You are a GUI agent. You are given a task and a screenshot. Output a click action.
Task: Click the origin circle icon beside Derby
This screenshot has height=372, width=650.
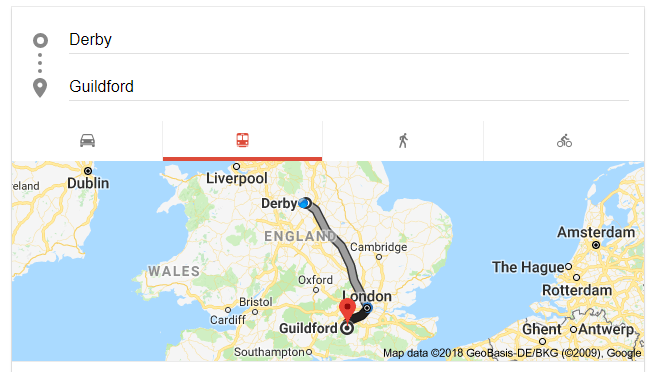coord(40,40)
